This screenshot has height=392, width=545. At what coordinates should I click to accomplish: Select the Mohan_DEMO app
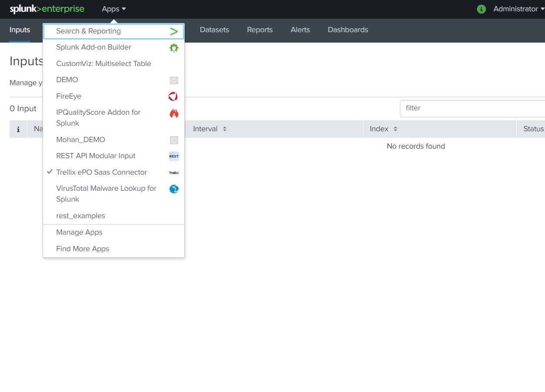(113, 140)
